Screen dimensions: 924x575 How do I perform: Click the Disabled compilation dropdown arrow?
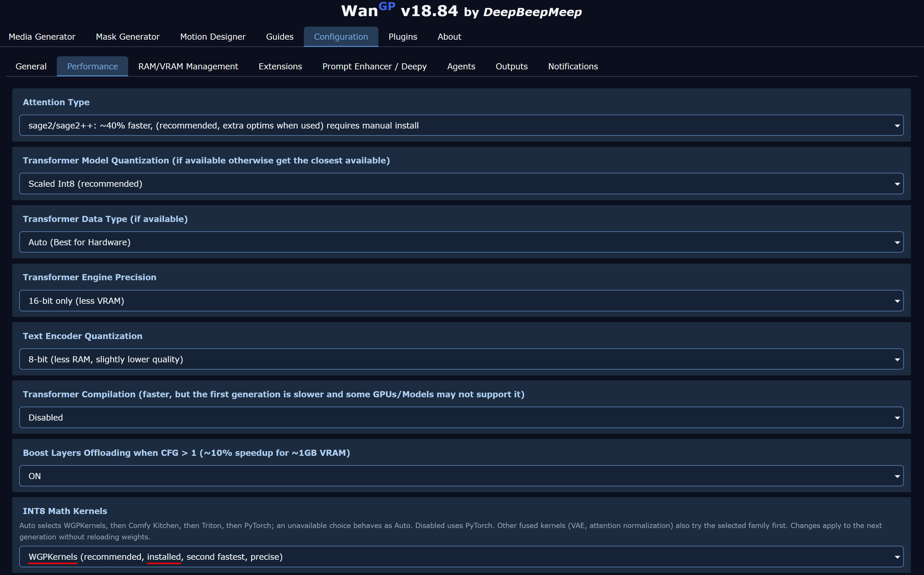(897, 418)
